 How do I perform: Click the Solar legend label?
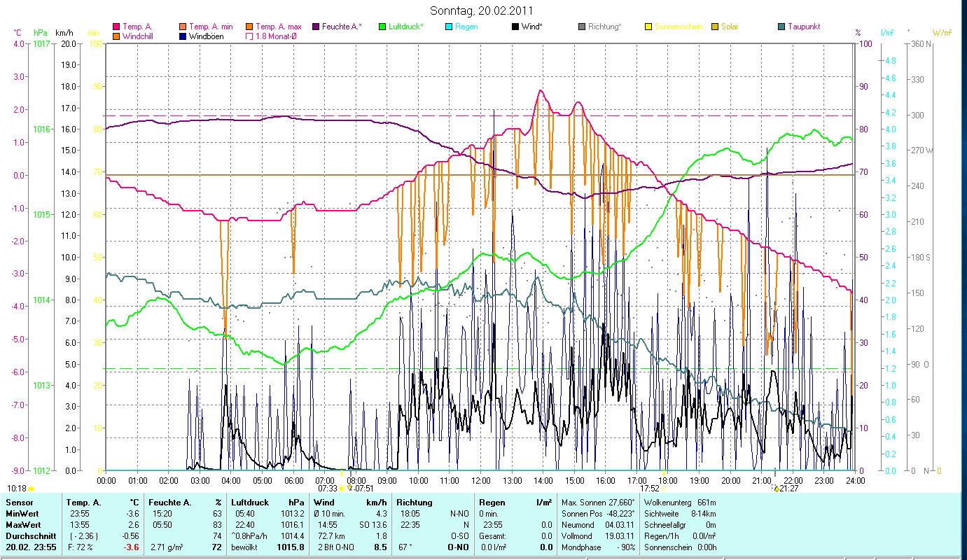tap(731, 27)
